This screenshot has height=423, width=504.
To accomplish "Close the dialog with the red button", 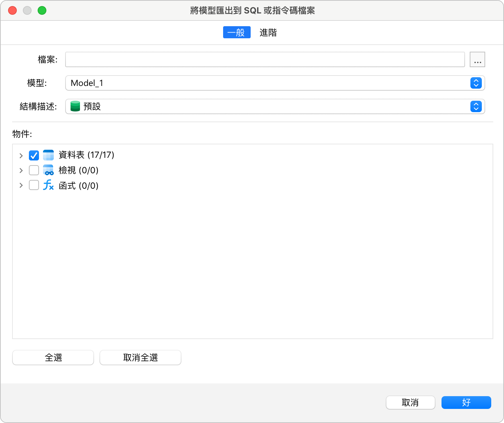I will tap(12, 10).
